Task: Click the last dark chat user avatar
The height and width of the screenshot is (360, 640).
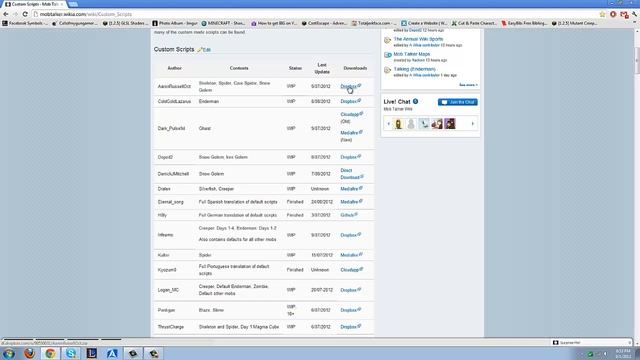Action: tap(450, 124)
